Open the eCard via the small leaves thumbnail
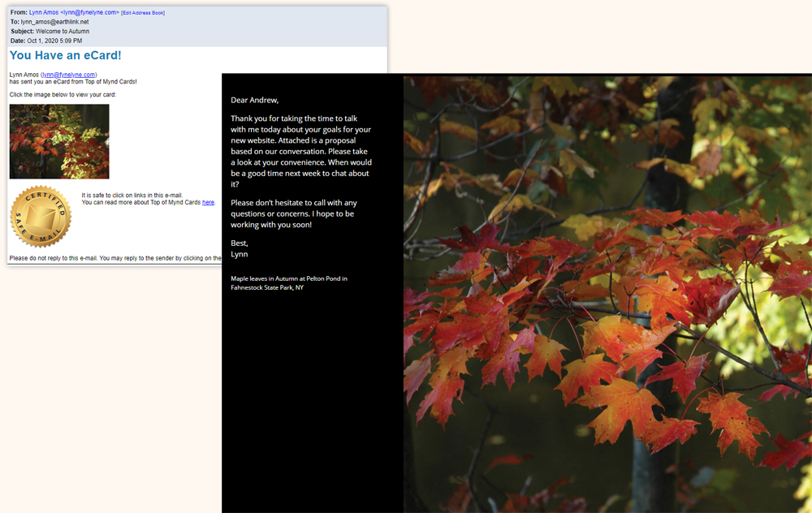Image resolution: width=812 pixels, height=513 pixels. pyautogui.click(x=59, y=141)
